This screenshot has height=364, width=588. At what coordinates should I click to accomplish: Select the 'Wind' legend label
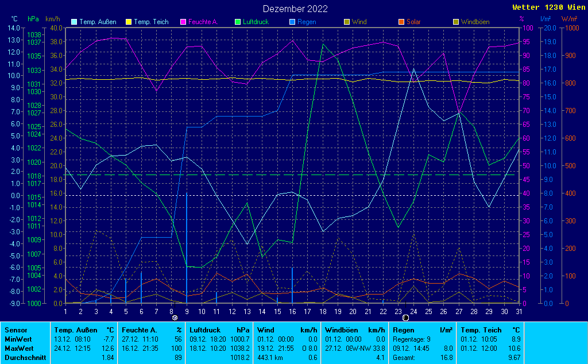point(359,22)
